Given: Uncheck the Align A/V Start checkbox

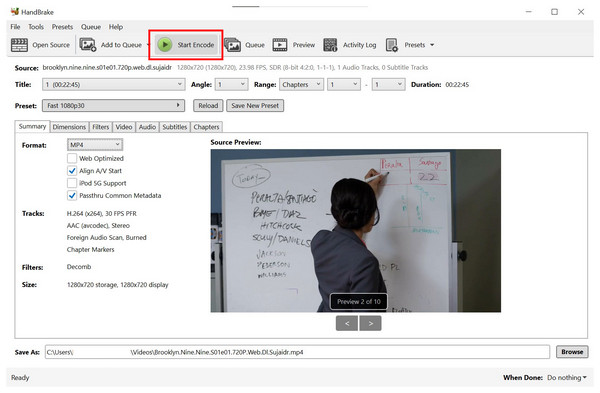Looking at the screenshot, I should (x=72, y=171).
